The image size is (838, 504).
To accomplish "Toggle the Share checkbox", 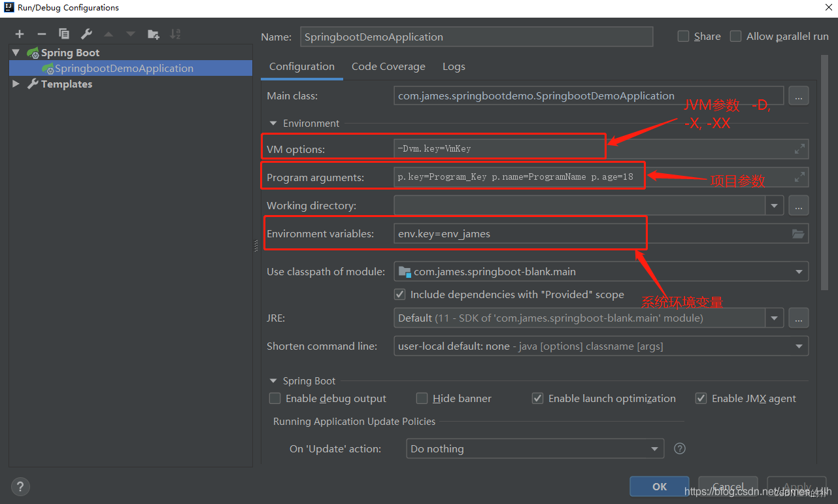I will (683, 37).
